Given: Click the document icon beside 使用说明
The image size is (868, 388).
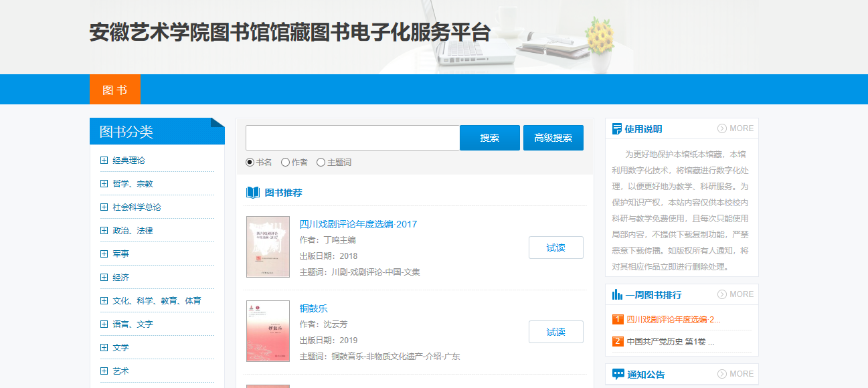Looking at the screenshot, I should (617, 129).
